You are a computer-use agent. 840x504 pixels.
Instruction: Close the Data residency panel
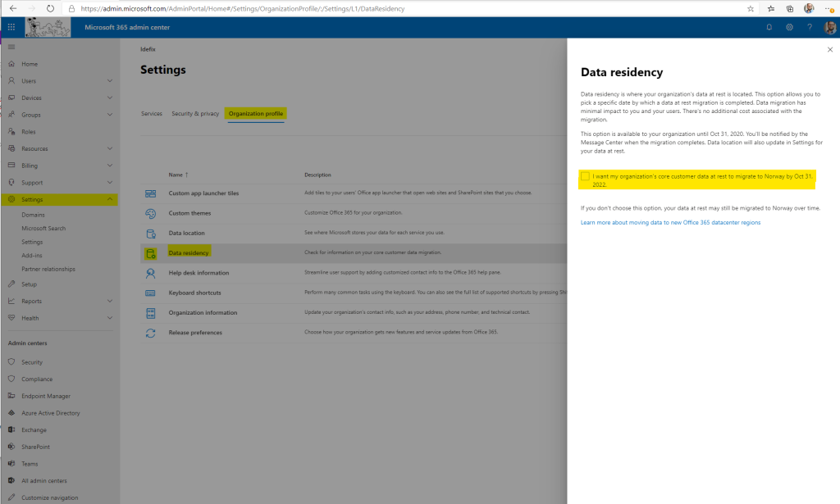click(830, 49)
